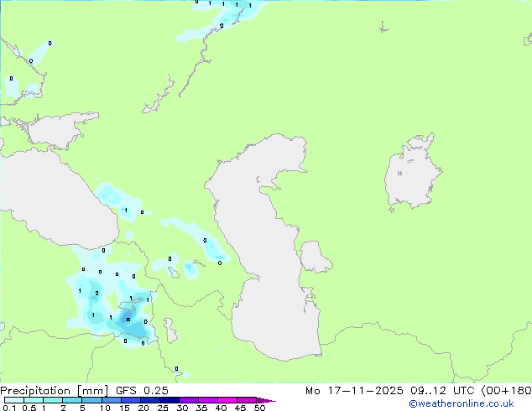
Task: Pick the 1–2 mm legend color swatch
Action: point(53,400)
